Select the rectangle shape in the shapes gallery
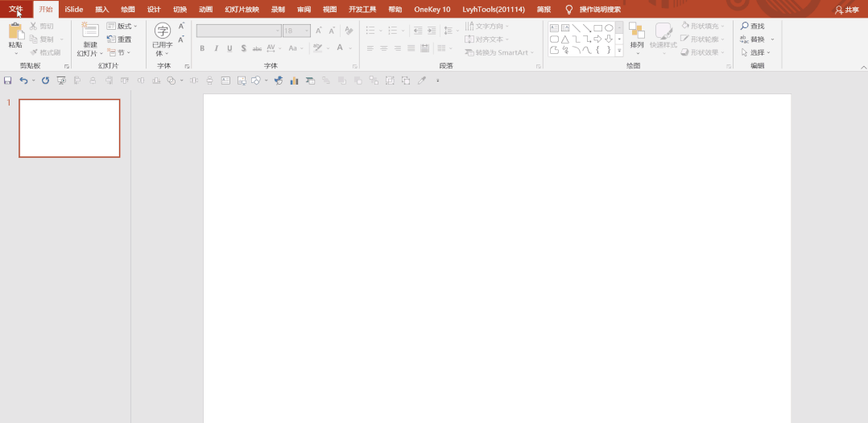The height and width of the screenshot is (423, 868). [597, 28]
